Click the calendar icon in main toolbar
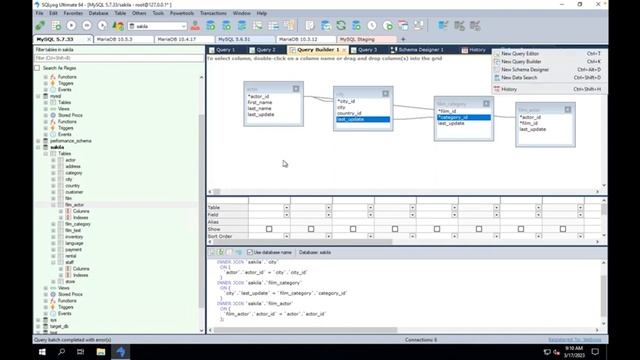640x360 pixels. 403,26
